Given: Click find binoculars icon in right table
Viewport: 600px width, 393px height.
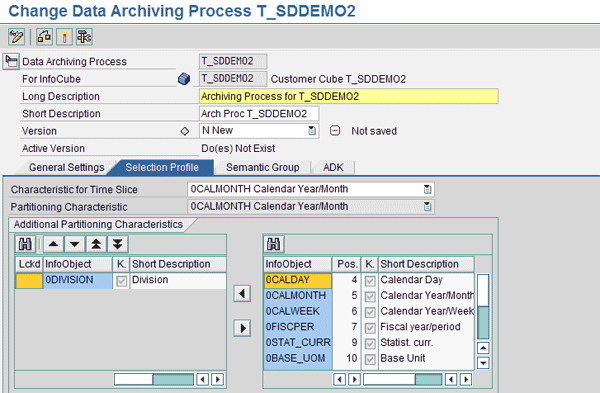Looking at the screenshot, I should click(274, 244).
